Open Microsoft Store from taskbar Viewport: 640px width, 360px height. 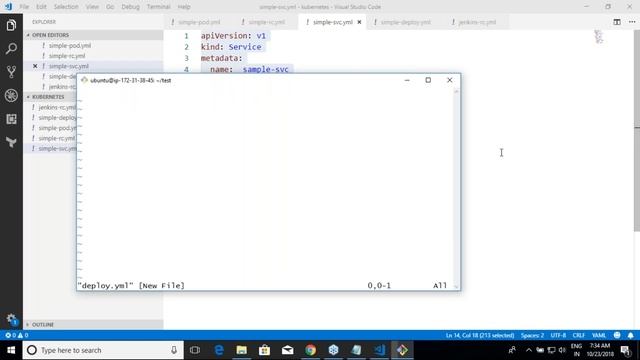pyautogui.click(x=264, y=350)
